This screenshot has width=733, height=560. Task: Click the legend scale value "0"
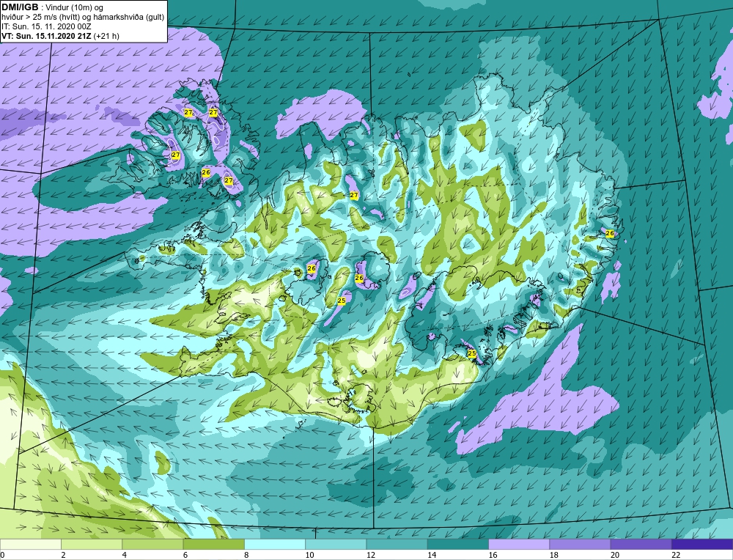tap(2, 555)
